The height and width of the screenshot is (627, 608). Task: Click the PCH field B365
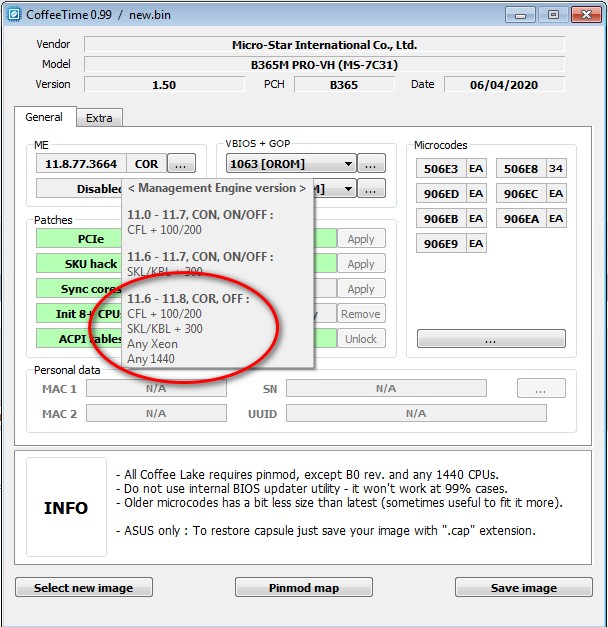pyautogui.click(x=344, y=84)
